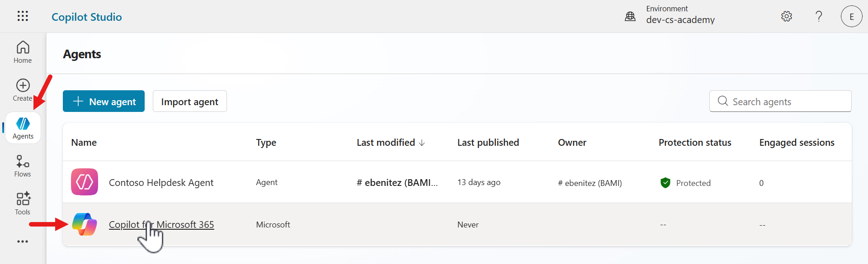Screen dimensions: 868x264
Task: Click the Environment globe icon
Action: click(x=630, y=17)
